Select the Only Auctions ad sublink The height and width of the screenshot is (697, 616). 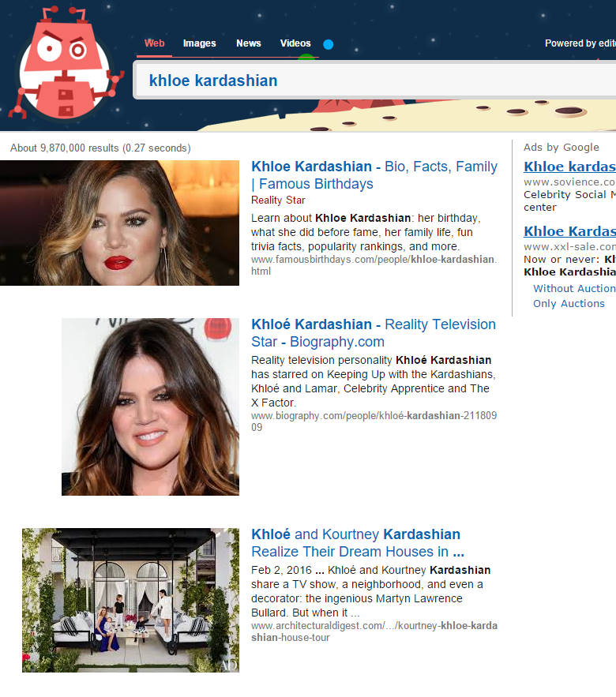point(569,304)
